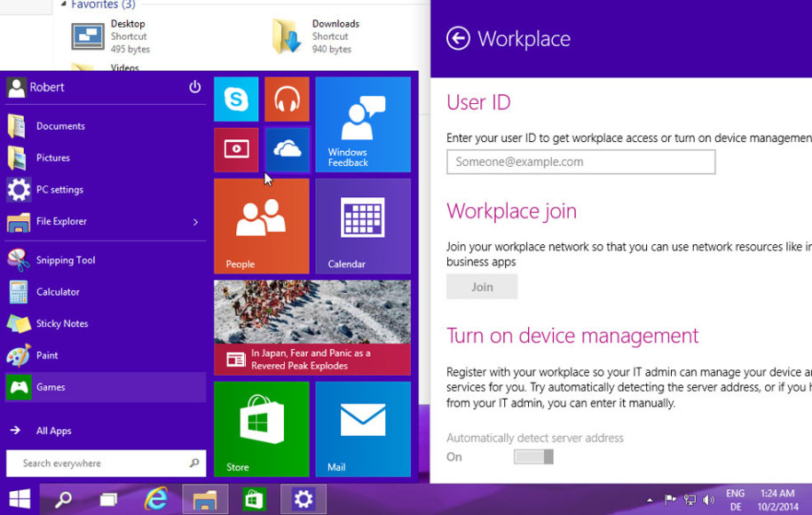Open taskbar Search magnifier

63,499
